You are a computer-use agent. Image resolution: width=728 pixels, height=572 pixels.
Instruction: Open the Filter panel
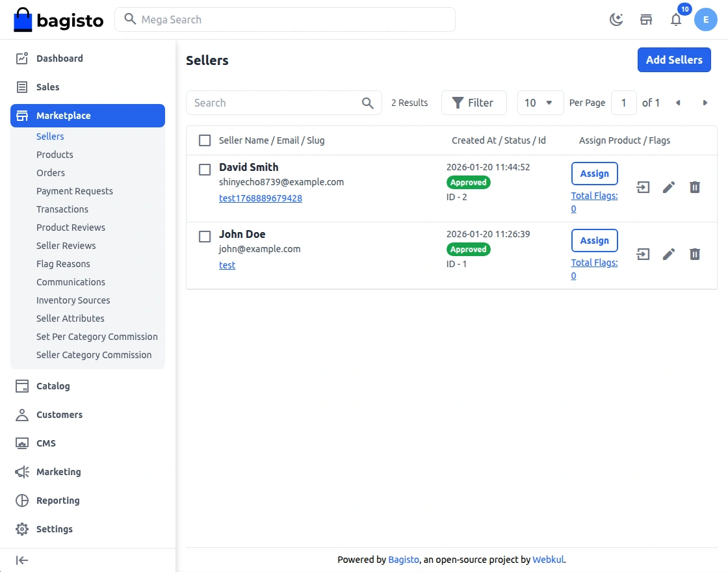[x=473, y=103]
